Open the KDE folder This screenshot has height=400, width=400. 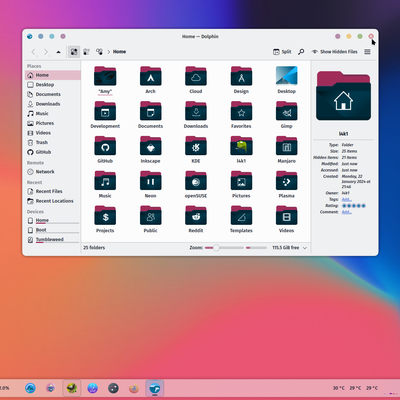196,150
